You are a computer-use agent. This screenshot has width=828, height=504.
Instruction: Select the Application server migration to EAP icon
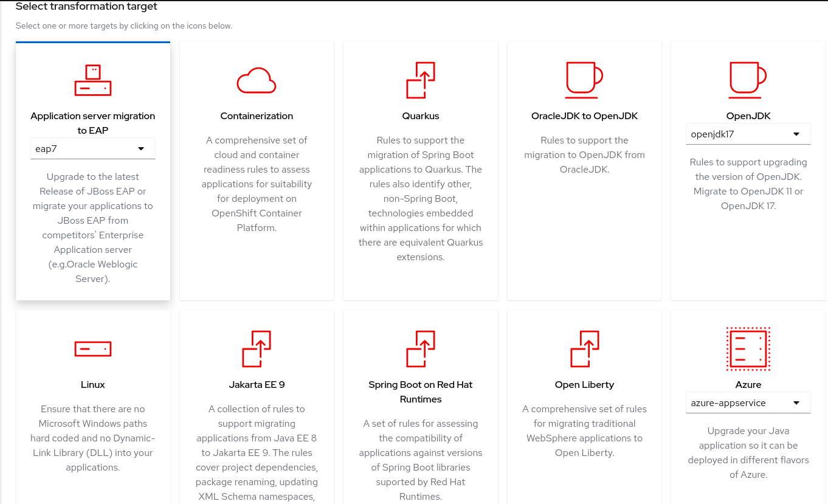[x=93, y=80]
